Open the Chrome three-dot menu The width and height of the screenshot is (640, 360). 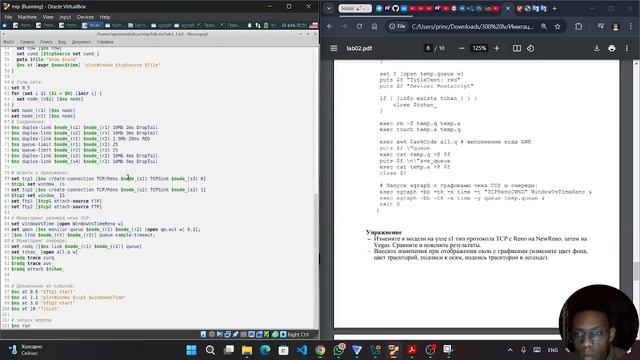(631, 26)
